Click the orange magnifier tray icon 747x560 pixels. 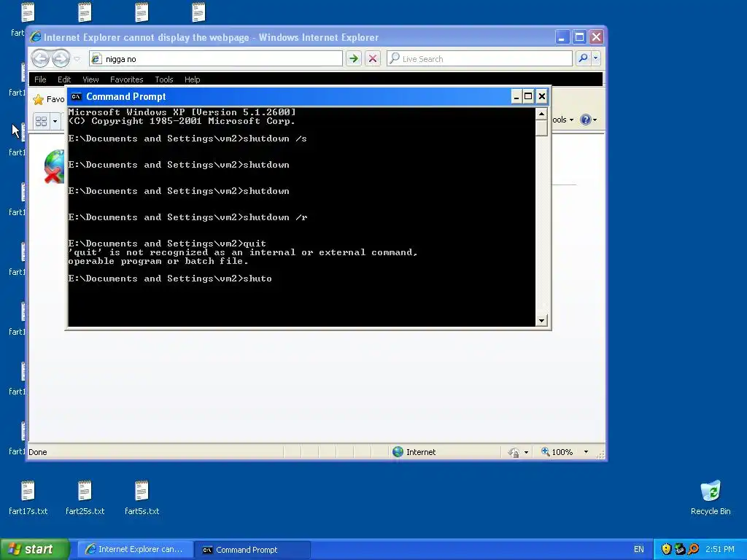point(693,549)
